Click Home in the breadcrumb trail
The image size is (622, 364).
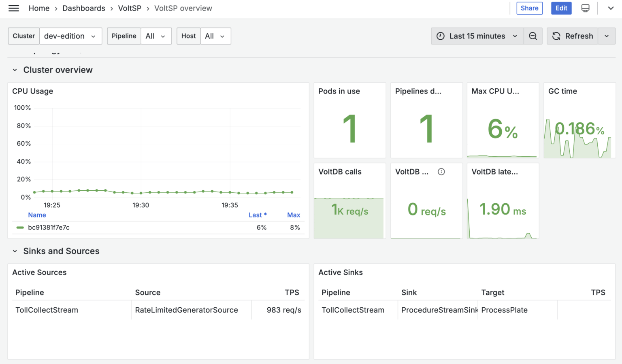coord(39,8)
